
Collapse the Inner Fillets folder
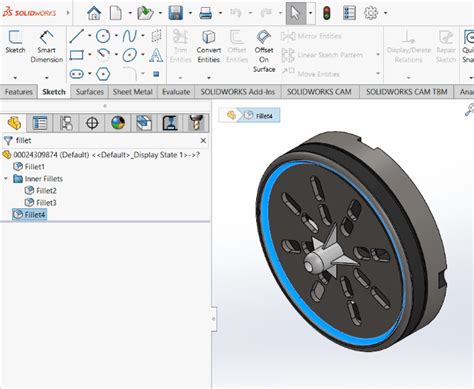tap(6, 179)
